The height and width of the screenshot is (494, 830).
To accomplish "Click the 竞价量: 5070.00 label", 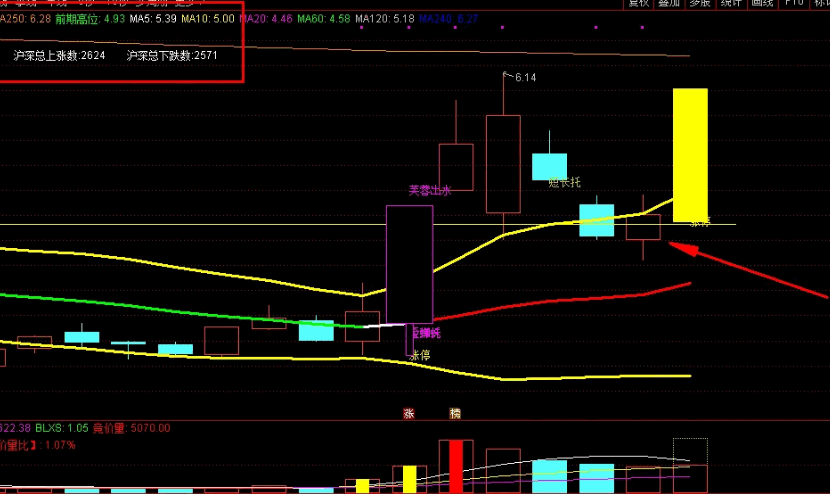I will 132,428.
